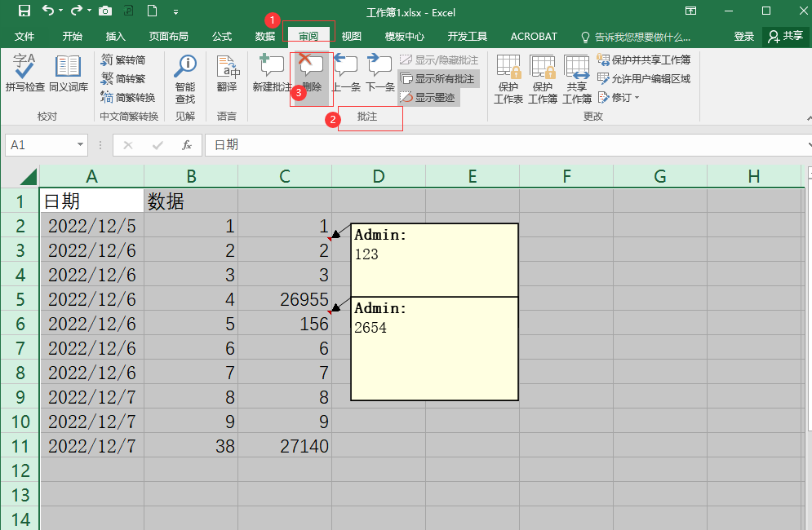Screen dimensions: 812x530
Task: Click the Select All corner triangle
Action: pos(29,176)
